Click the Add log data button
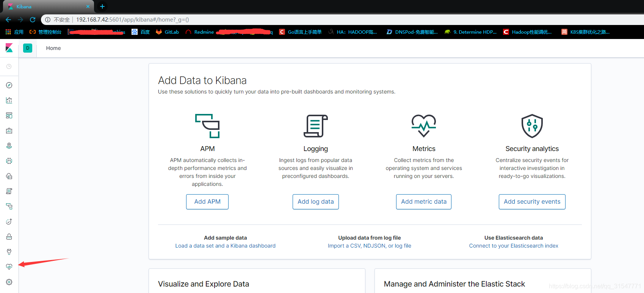This screenshot has width=644, height=293. click(316, 202)
